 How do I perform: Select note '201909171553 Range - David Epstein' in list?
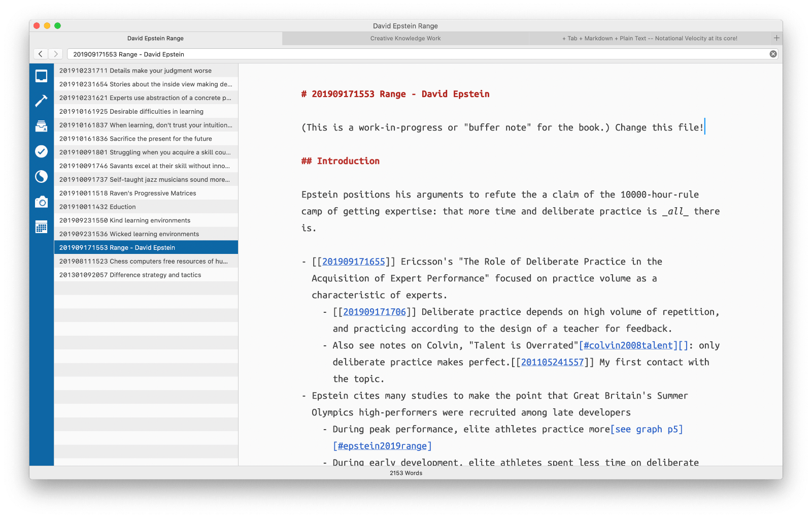coord(146,248)
